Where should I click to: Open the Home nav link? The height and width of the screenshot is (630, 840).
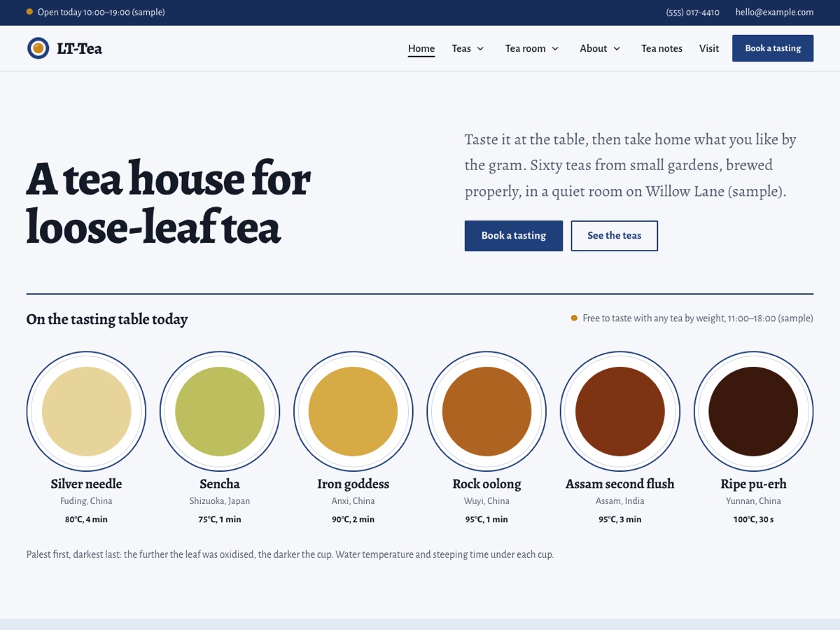421,48
